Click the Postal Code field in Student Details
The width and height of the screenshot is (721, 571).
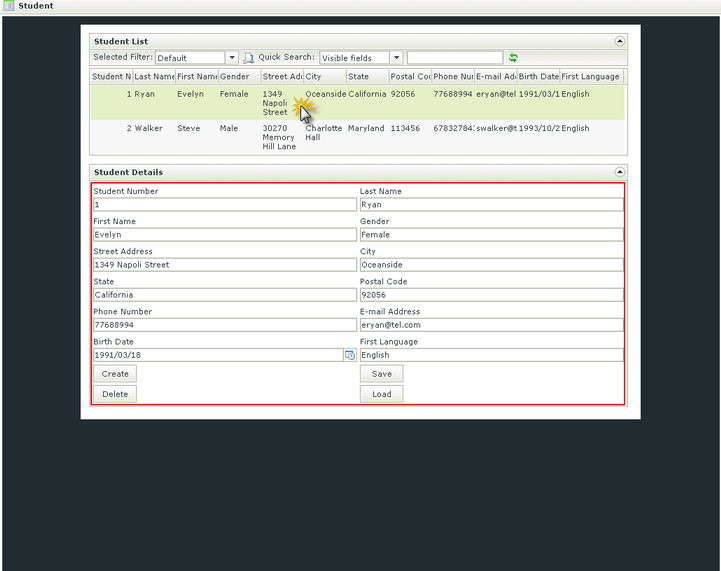pos(492,295)
